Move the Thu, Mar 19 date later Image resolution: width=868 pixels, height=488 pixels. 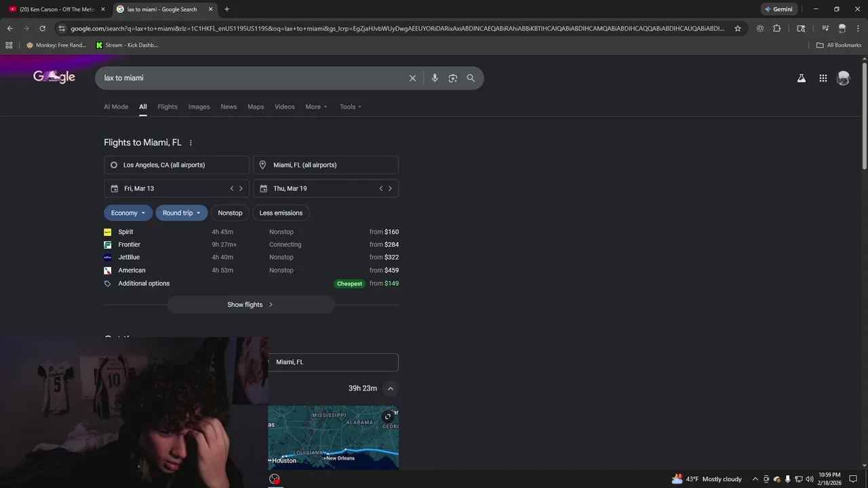390,188
